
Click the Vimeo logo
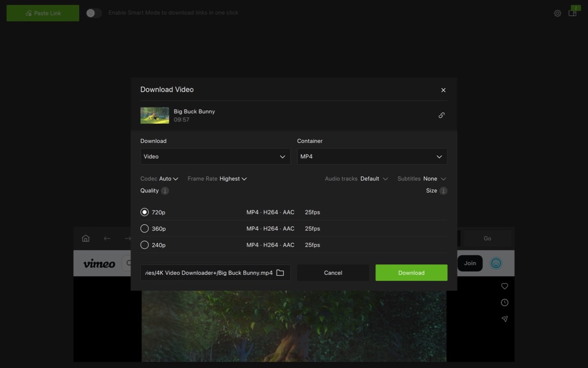99,263
